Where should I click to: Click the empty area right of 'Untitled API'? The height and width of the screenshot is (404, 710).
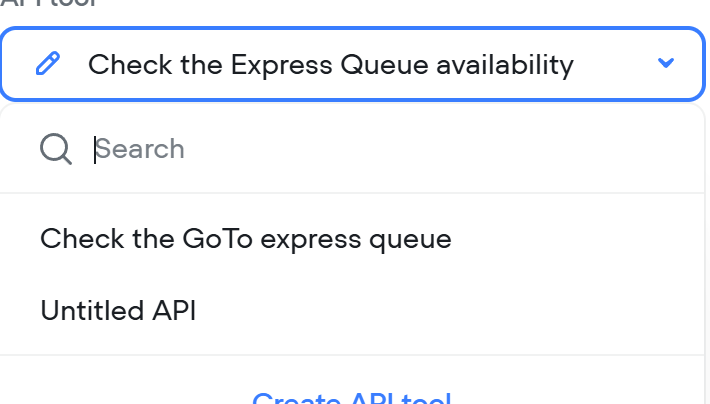(x=448, y=311)
